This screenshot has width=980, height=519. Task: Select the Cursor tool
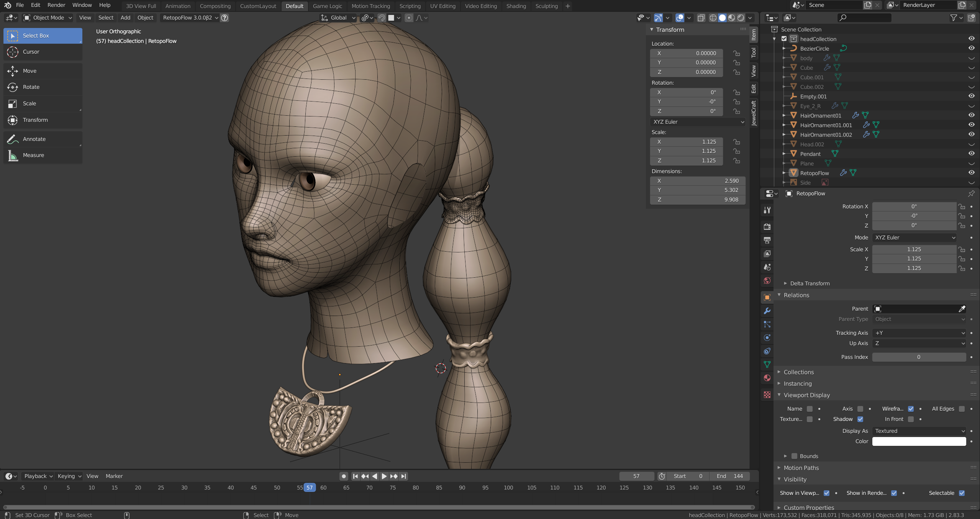coord(43,52)
